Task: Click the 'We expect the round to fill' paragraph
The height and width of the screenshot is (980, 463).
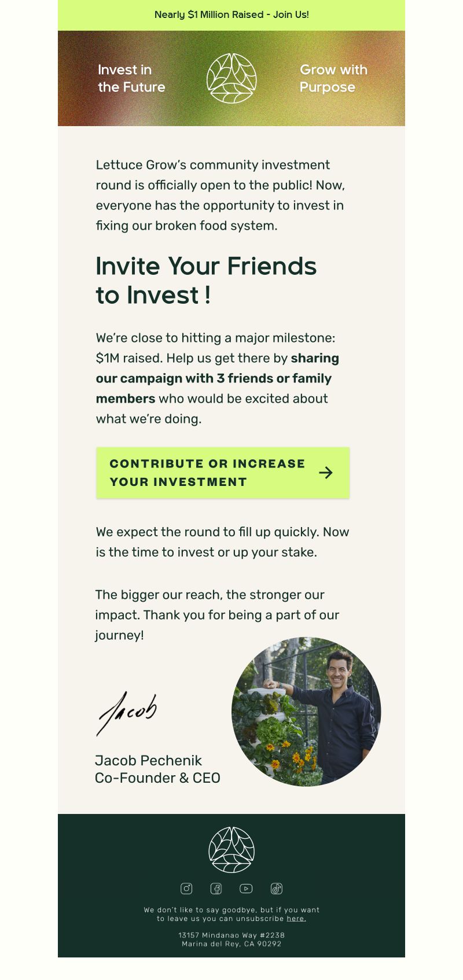Action: click(x=223, y=542)
